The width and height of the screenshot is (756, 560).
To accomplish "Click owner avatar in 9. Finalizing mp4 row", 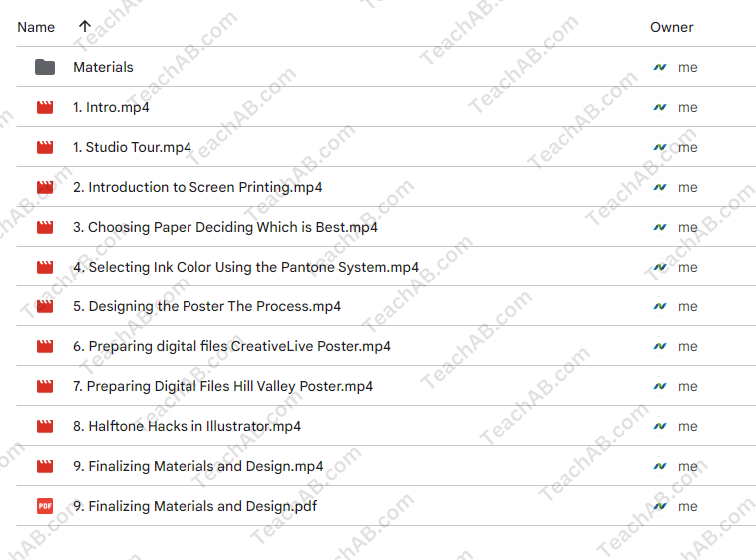I will click(660, 466).
